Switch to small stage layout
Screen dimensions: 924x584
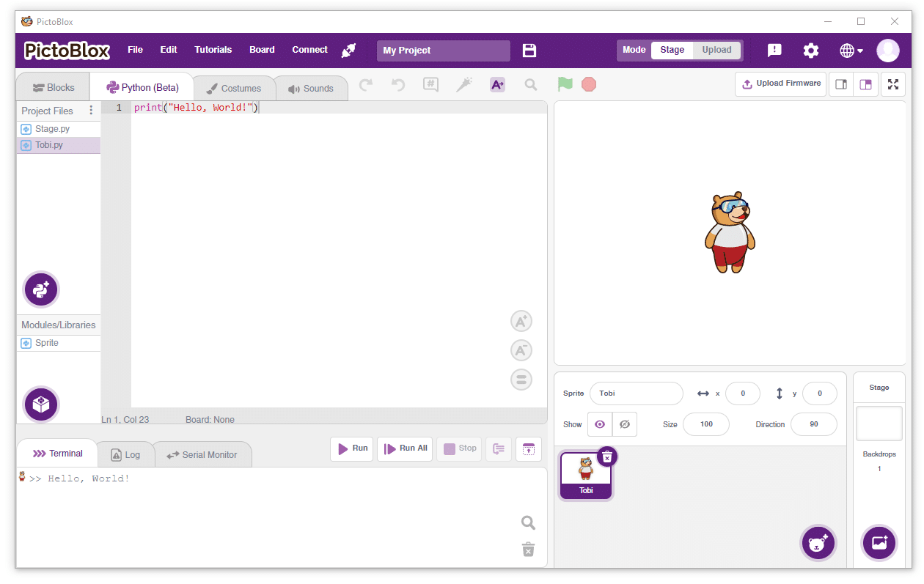[x=841, y=84]
